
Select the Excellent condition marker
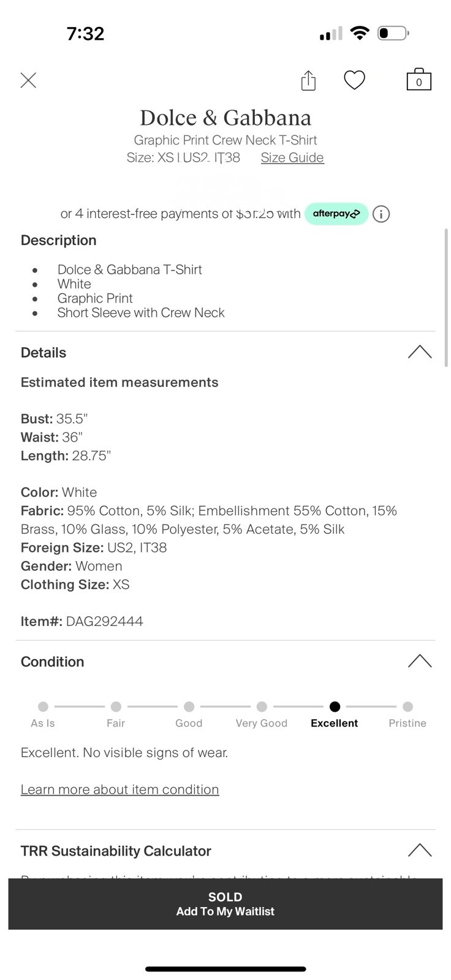click(335, 706)
